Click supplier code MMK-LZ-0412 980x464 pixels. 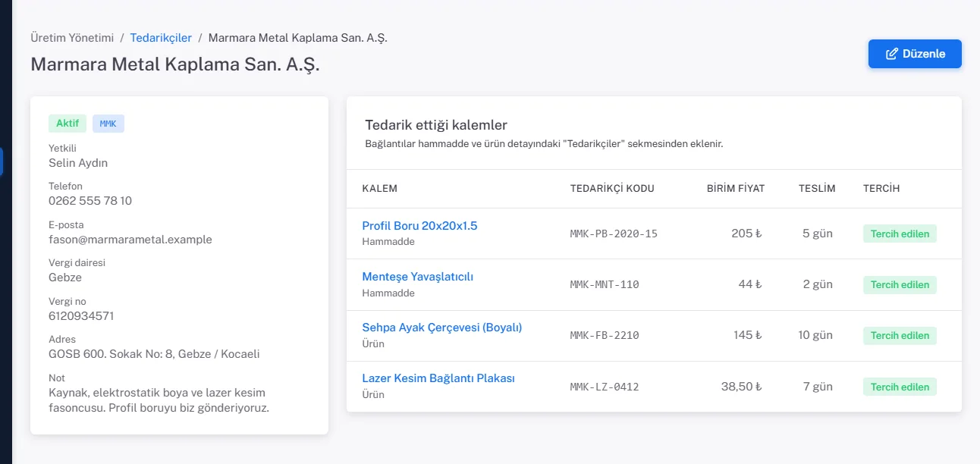pos(605,387)
